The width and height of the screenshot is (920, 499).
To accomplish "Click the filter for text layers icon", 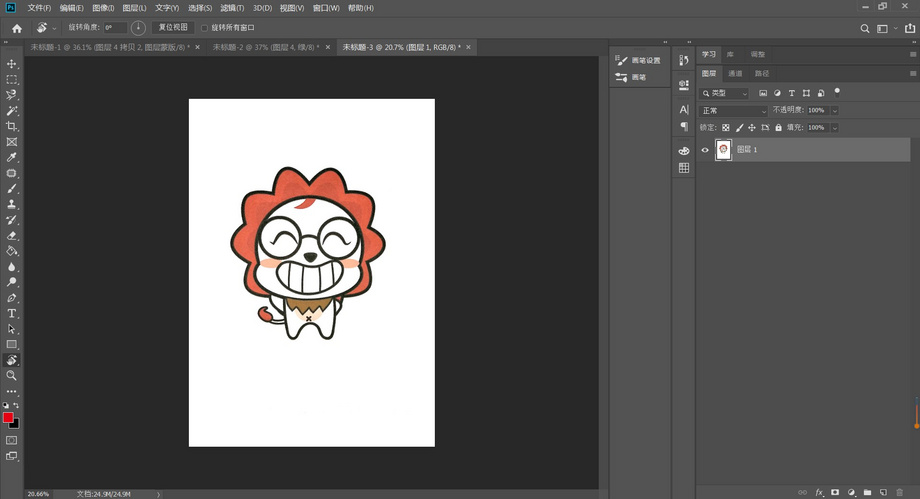I will [792, 93].
